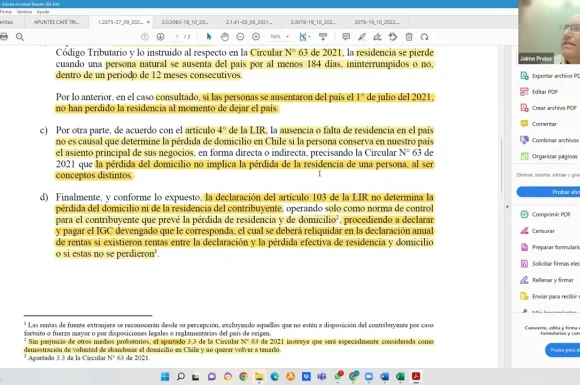
Task: Click Jaime Preiss webcam thumbnail
Action: (549, 32)
